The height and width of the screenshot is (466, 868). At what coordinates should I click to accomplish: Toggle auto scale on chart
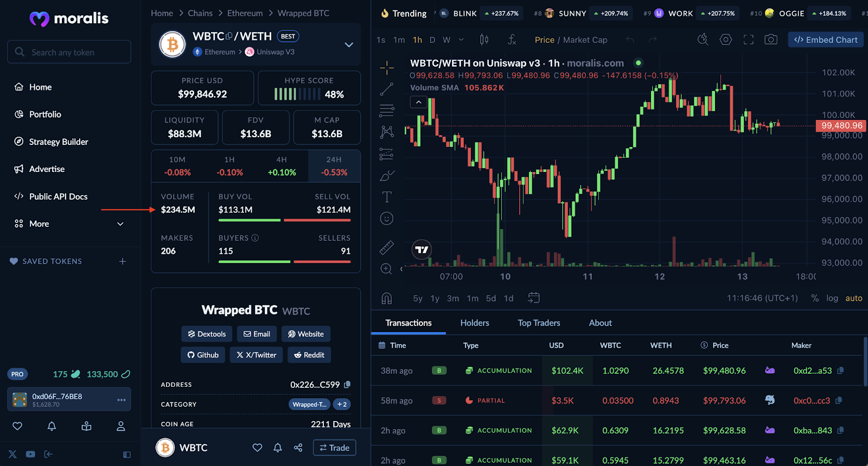click(x=854, y=298)
